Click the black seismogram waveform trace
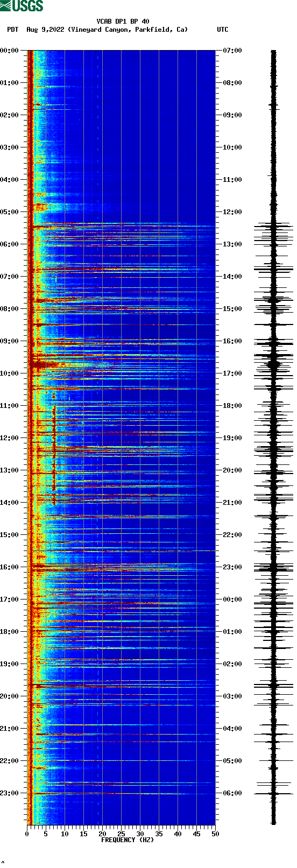This screenshot has height=868, width=297. coord(273,437)
